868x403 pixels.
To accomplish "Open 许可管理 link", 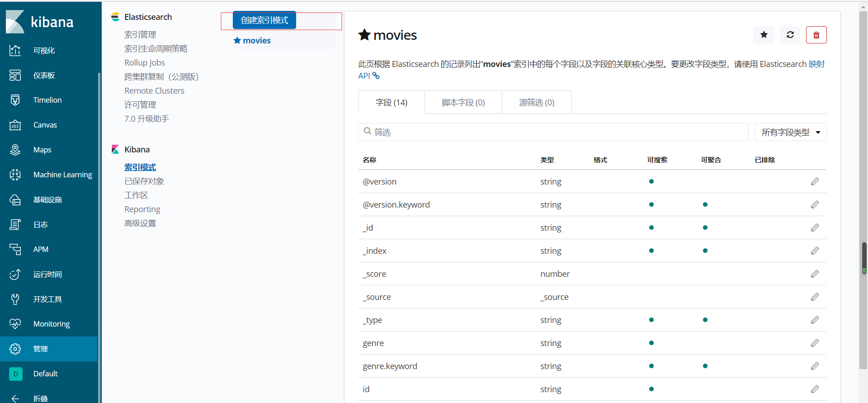I will (x=140, y=104).
